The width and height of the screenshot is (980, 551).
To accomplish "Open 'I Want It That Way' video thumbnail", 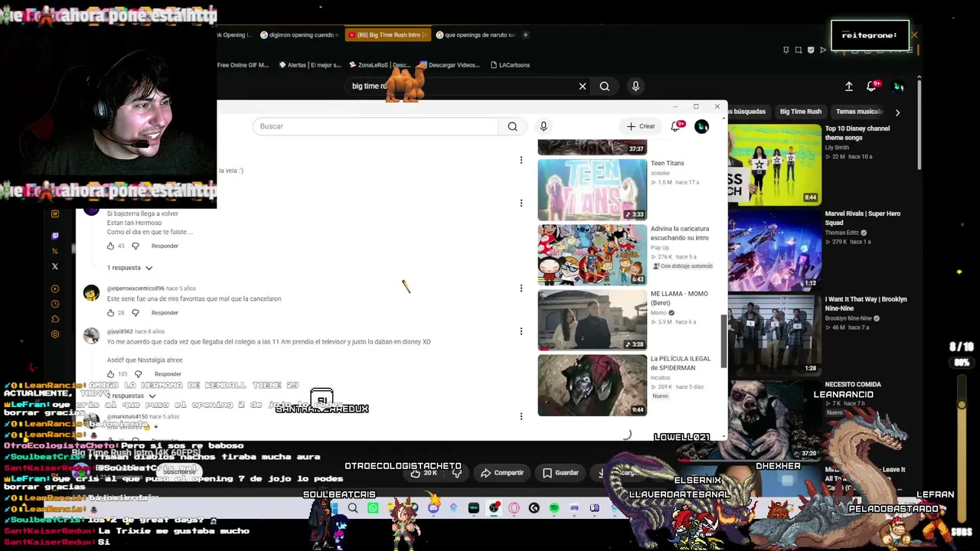I will 774,334.
